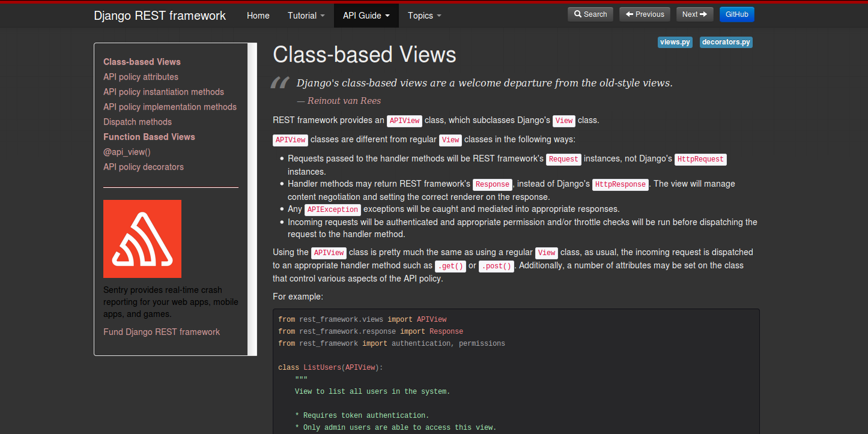The width and height of the screenshot is (868, 434).
Task: Select the Home menu item
Action: (x=258, y=15)
